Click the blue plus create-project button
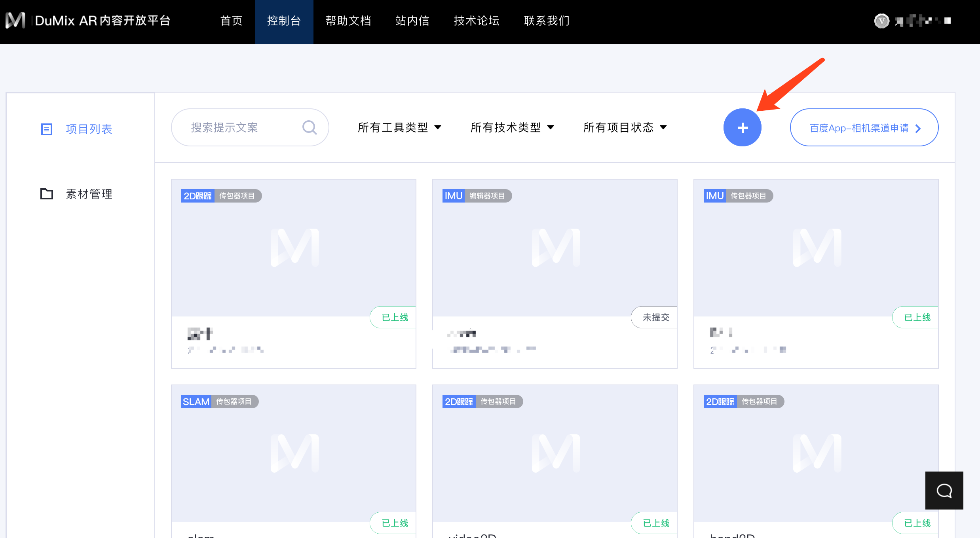The width and height of the screenshot is (980, 538). (742, 127)
